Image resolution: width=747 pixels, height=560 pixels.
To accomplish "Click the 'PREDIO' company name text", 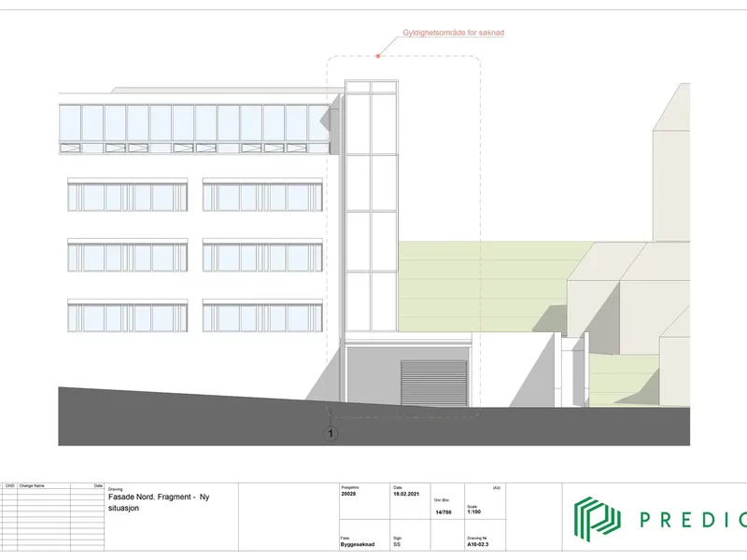I will [693, 520].
